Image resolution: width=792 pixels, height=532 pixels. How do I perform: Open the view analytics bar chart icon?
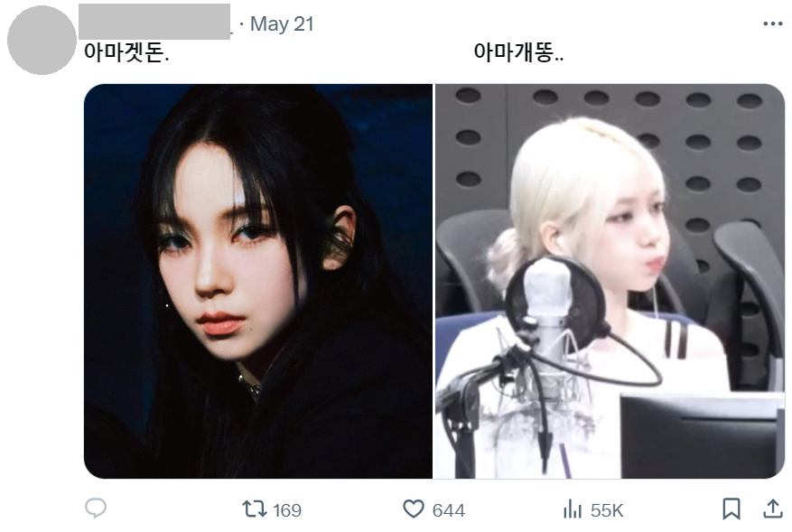pyautogui.click(x=573, y=509)
